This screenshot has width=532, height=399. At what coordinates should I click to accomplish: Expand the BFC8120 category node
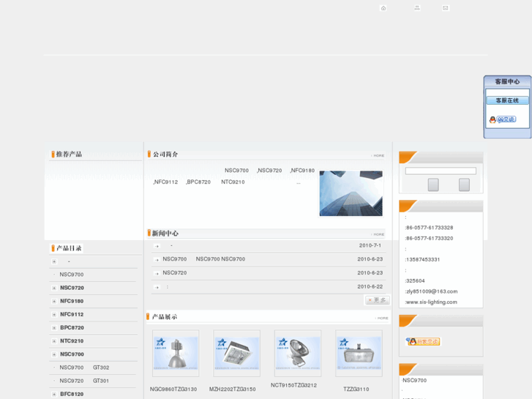(x=54, y=395)
